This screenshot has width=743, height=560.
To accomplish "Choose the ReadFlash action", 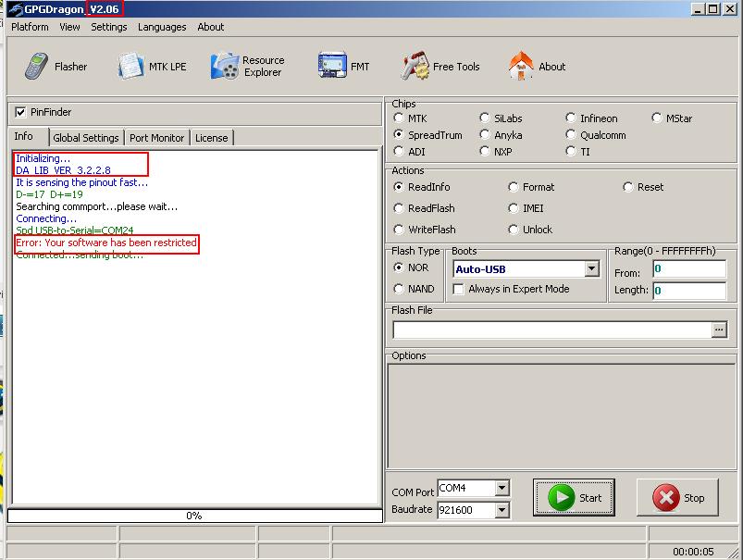I will pyautogui.click(x=399, y=208).
